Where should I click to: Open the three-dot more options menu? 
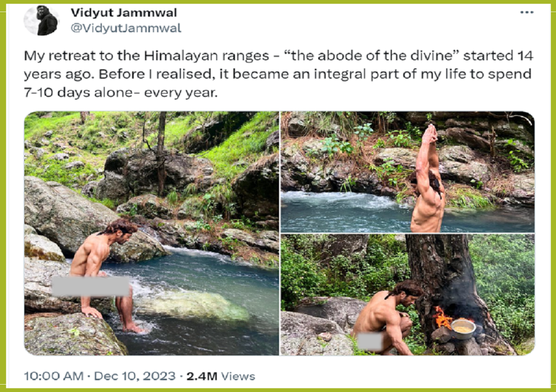point(527,12)
